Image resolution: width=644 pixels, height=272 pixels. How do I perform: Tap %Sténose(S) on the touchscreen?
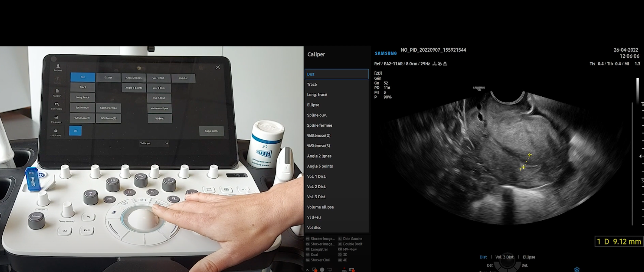coord(108,118)
